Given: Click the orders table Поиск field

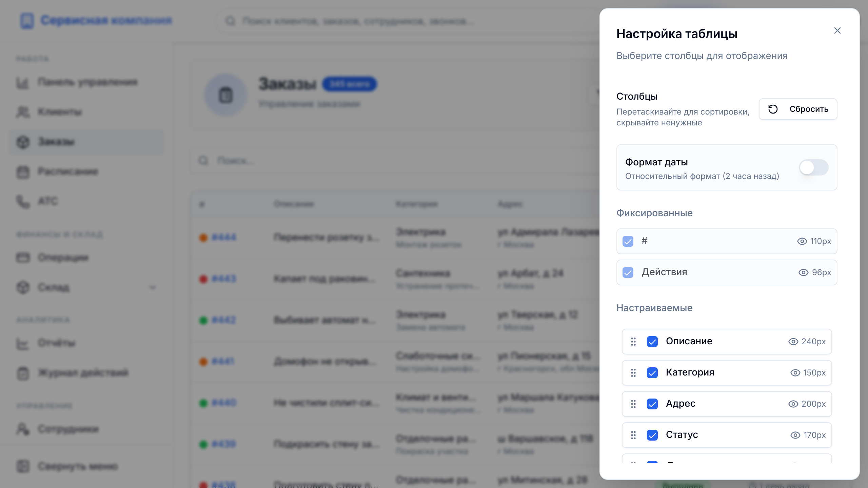Looking at the screenshot, I should pos(395,161).
